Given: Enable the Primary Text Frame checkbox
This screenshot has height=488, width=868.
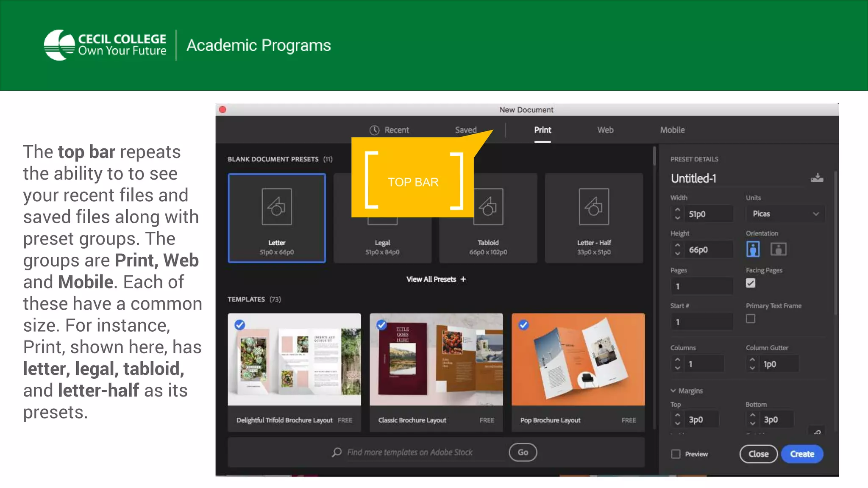Looking at the screenshot, I should tap(751, 319).
